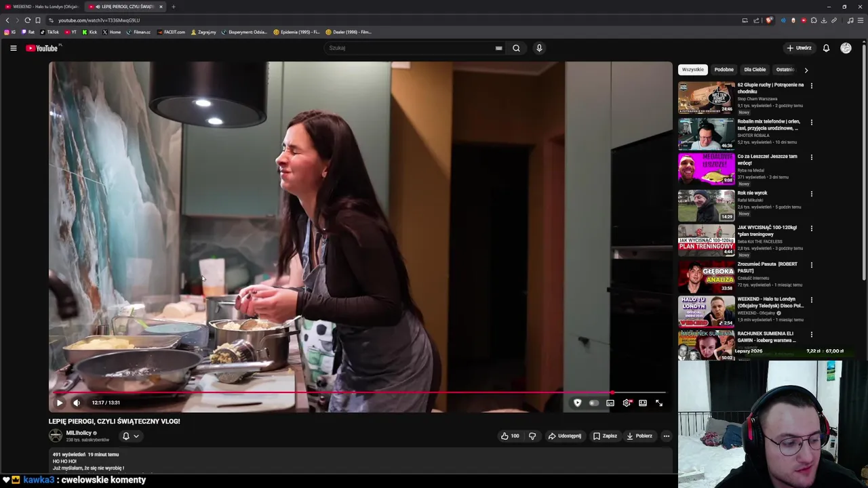
Task: Select the Ostatnio filter chip
Action: (784, 69)
